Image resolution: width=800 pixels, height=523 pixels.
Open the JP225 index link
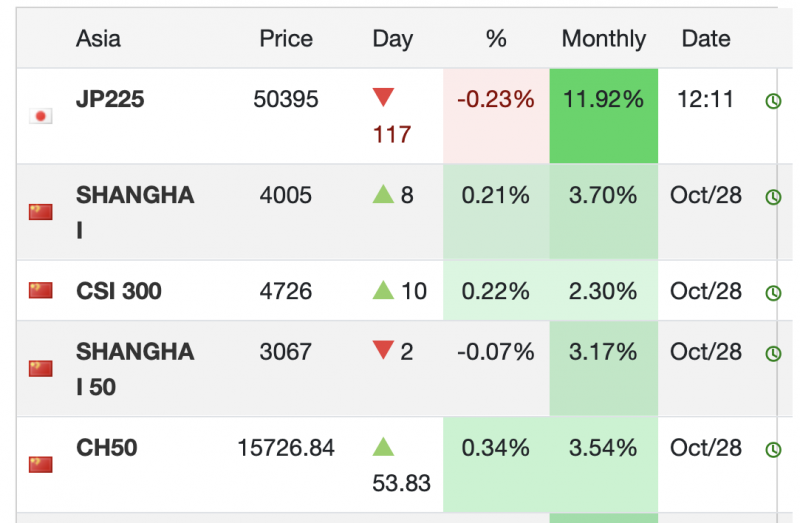pos(110,99)
